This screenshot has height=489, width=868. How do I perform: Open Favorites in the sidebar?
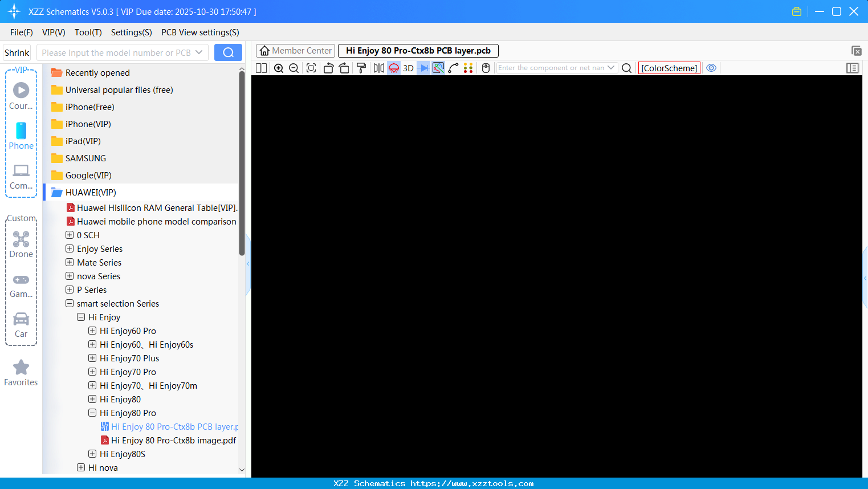tap(21, 373)
